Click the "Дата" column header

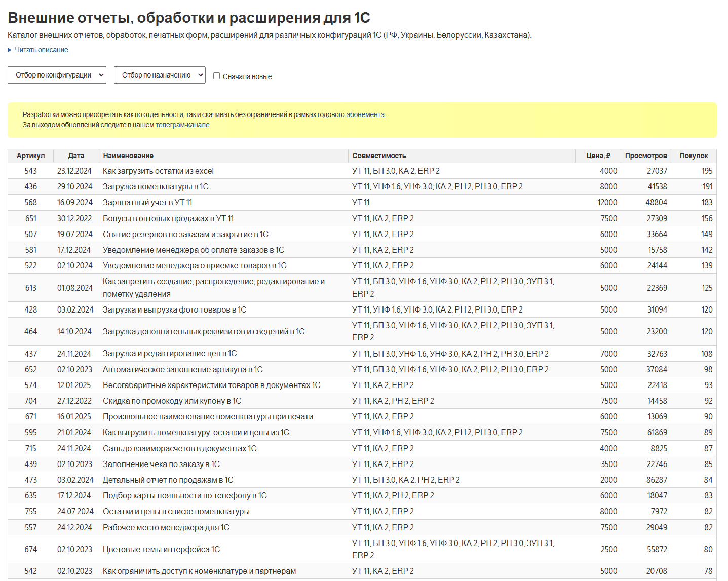tap(76, 156)
